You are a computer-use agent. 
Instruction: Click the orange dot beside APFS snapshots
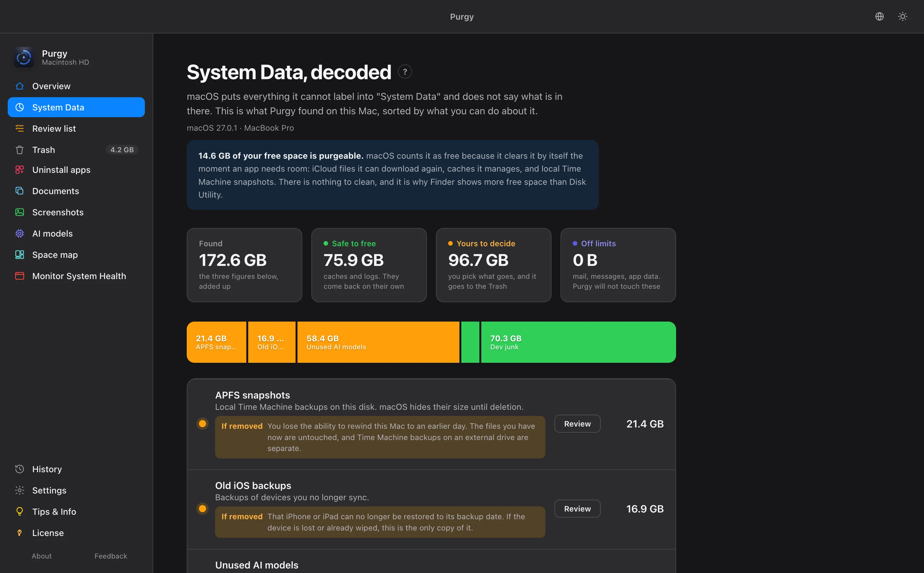click(203, 424)
